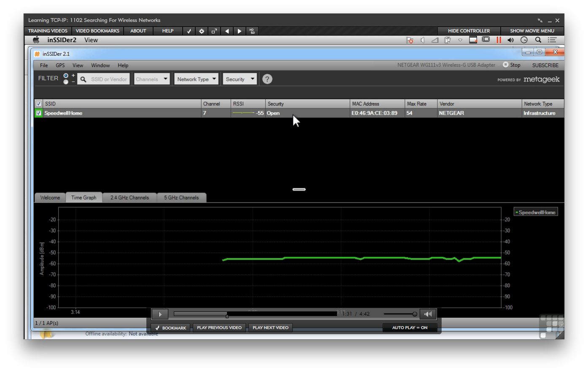Click the bookmark checkmark icon in top toolbar
Image resolution: width=588 pixels, height=373 pixels.
click(189, 31)
